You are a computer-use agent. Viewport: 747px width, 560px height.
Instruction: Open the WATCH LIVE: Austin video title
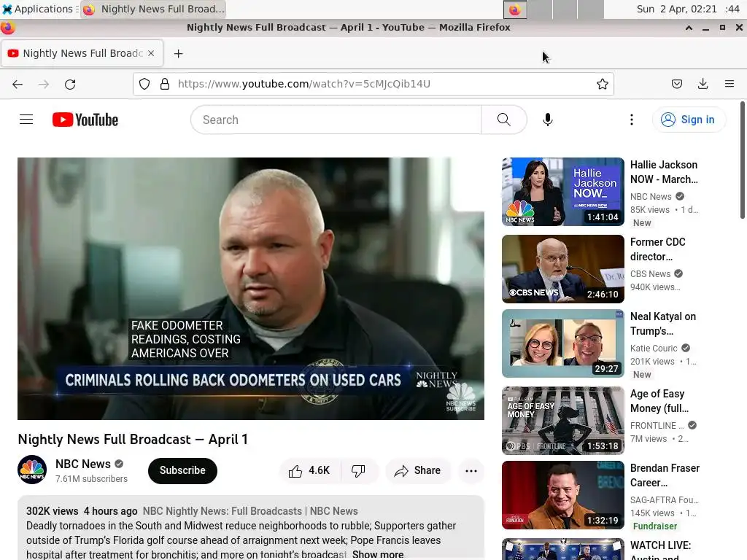(660, 551)
